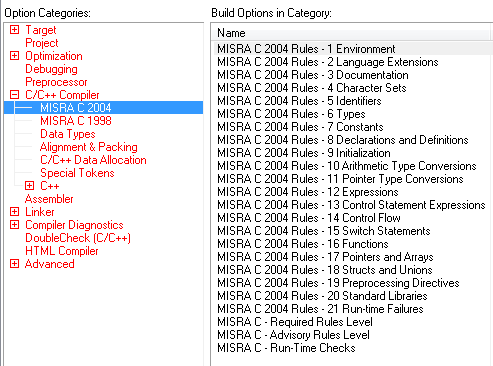Open Alignment & Packing category
493x366 pixels.
tap(89, 147)
